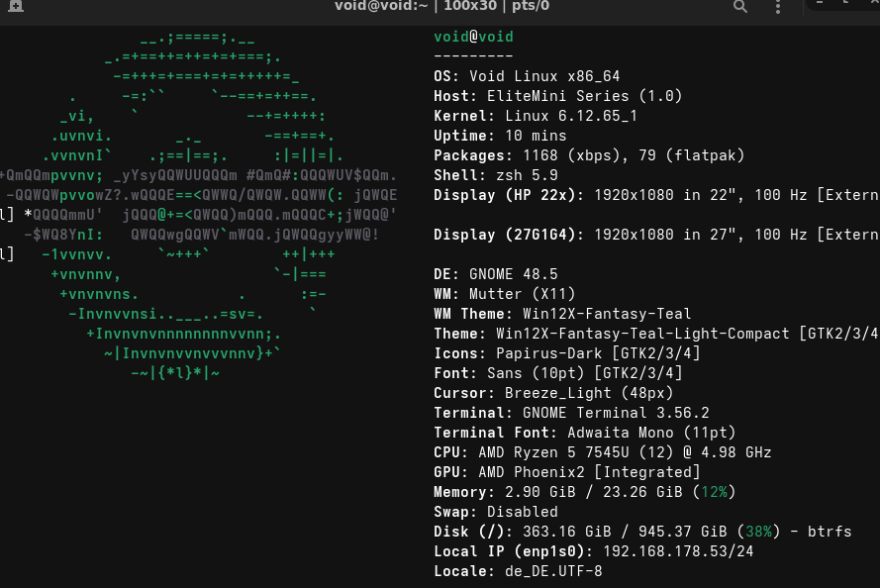Image resolution: width=880 pixels, height=588 pixels.
Task: Open the terminal search magnifier
Action: tap(740, 7)
